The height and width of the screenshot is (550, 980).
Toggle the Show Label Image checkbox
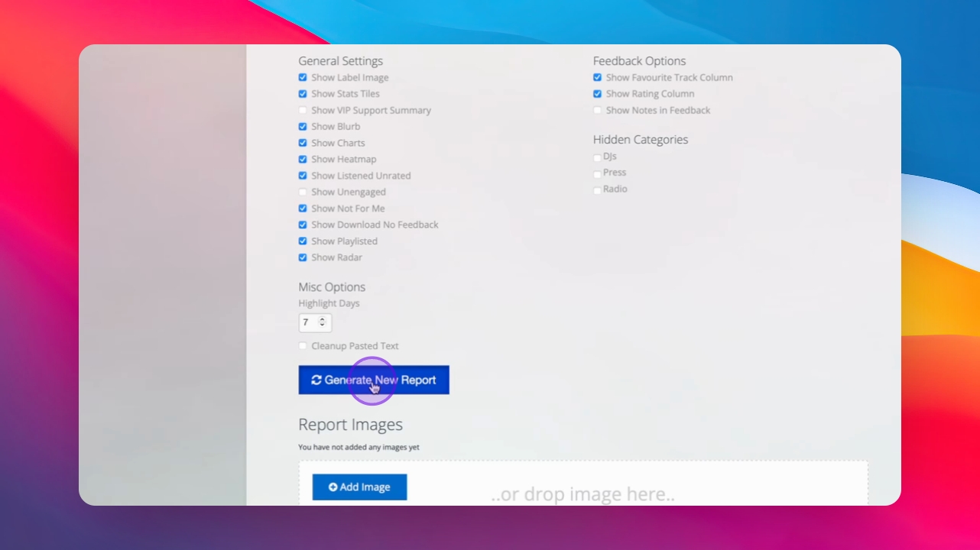pos(303,78)
